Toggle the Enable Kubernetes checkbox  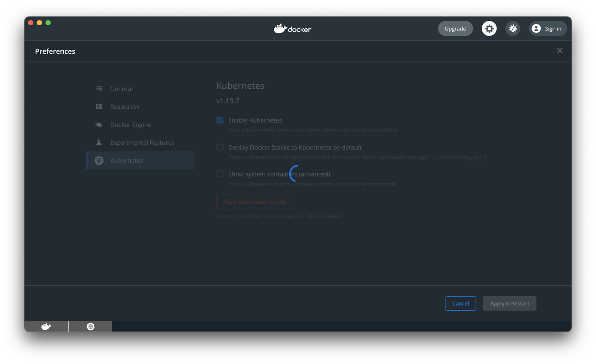[220, 120]
